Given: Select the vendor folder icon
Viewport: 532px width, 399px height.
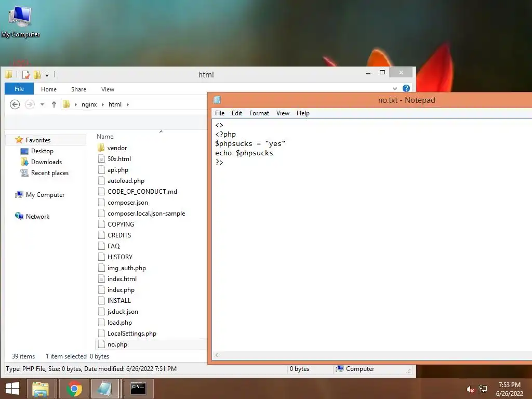Looking at the screenshot, I should [101, 148].
